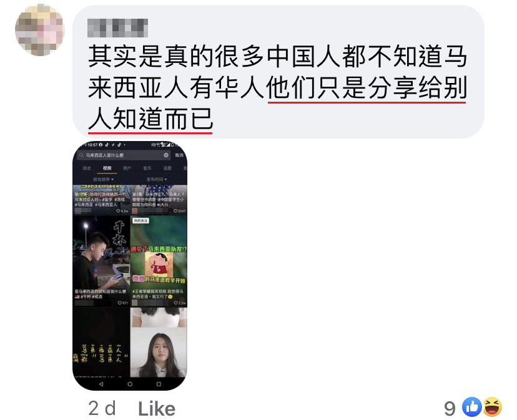Image resolution: width=517 pixels, height=420 pixels.
Task: Click the search field containing 马来西亚人是什么梗
Action: click(x=124, y=155)
